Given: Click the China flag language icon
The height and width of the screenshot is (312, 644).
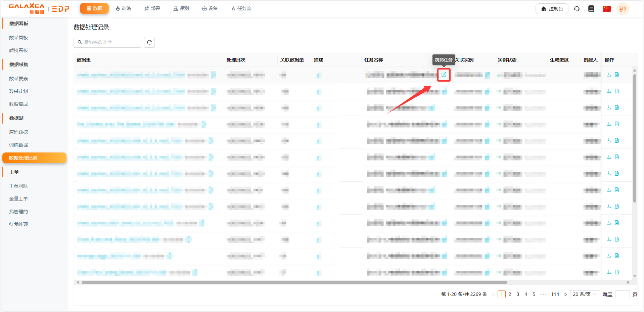Looking at the screenshot, I should coord(606,9).
